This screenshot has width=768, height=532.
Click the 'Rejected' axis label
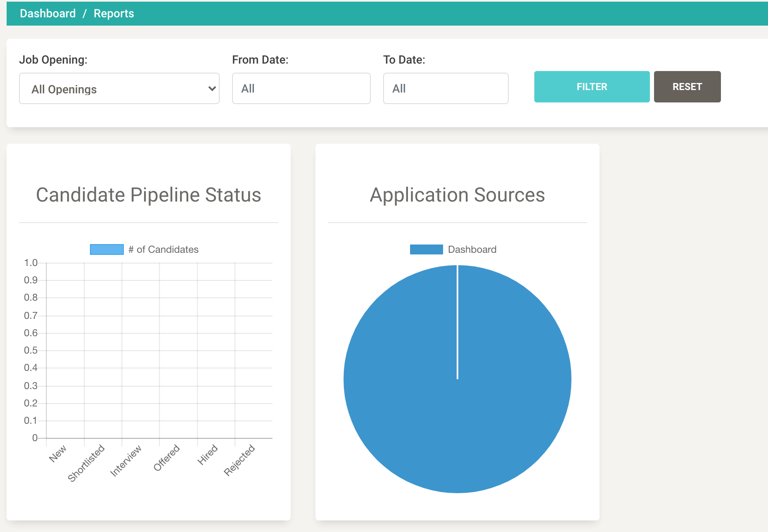[x=239, y=460]
